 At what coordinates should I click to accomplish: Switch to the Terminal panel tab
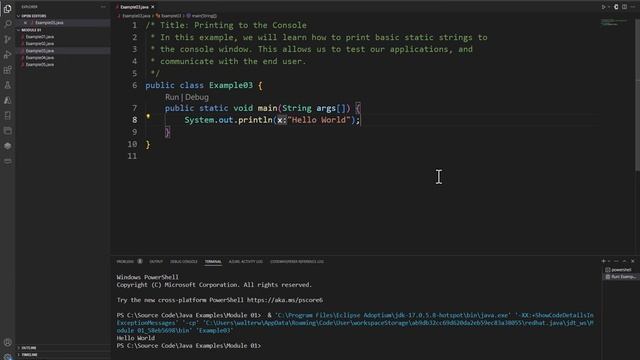coord(213,262)
